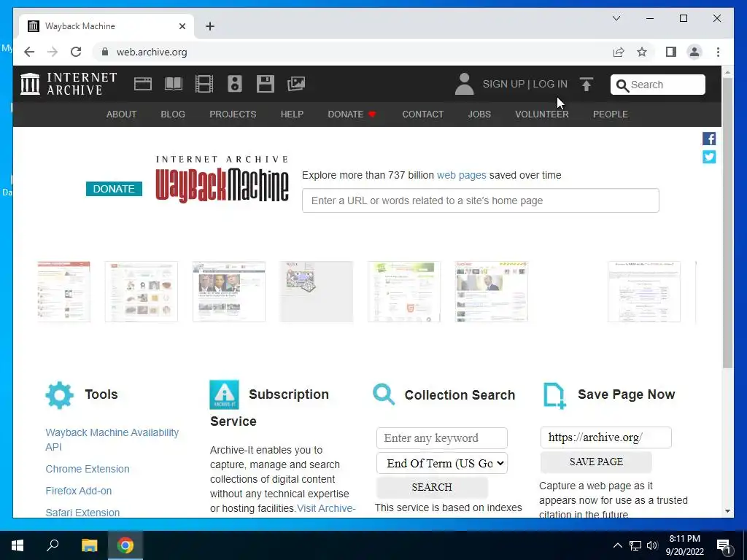This screenshot has width=747, height=560.
Task: Open the tab search chevron
Action: coord(616,18)
